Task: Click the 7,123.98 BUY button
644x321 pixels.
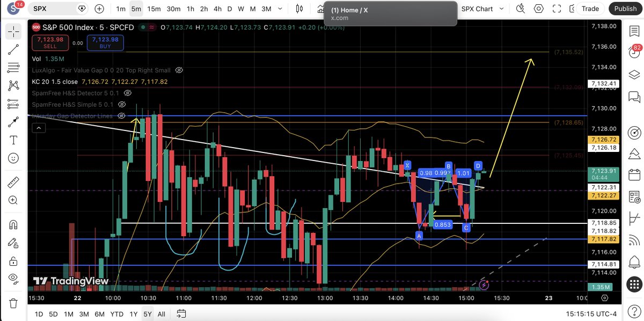Action: [x=105, y=42]
